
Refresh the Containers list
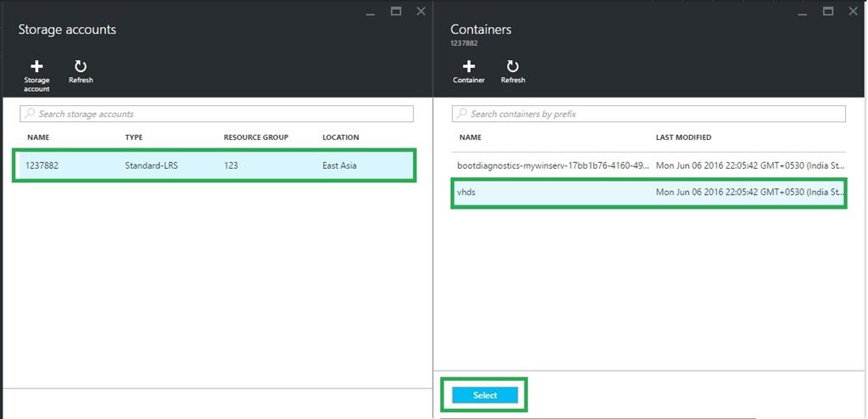click(513, 66)
